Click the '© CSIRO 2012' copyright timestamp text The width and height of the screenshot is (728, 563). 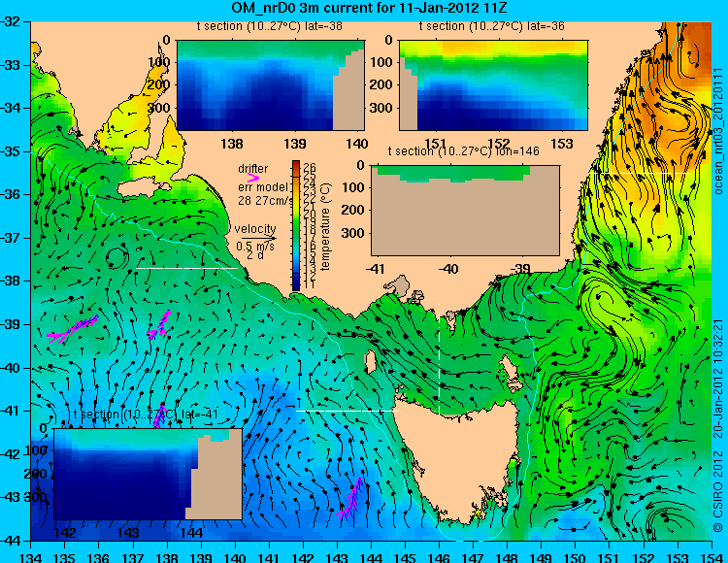717,425
